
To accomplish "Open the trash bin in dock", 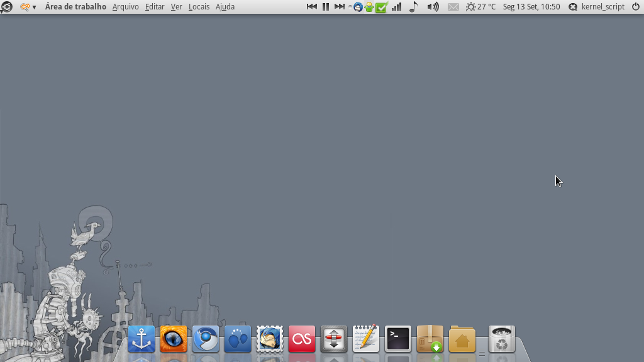I will pos(501,339).
